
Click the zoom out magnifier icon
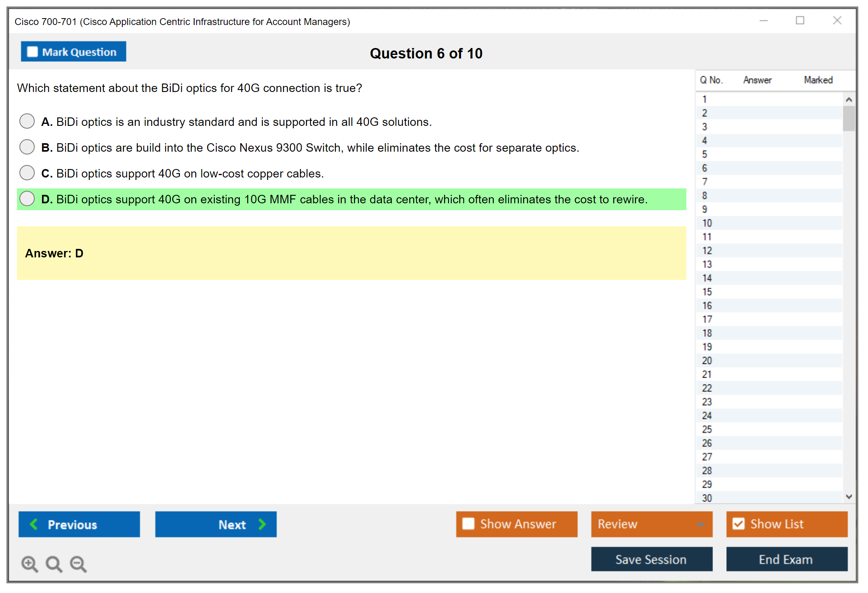[x=78, y=564]
